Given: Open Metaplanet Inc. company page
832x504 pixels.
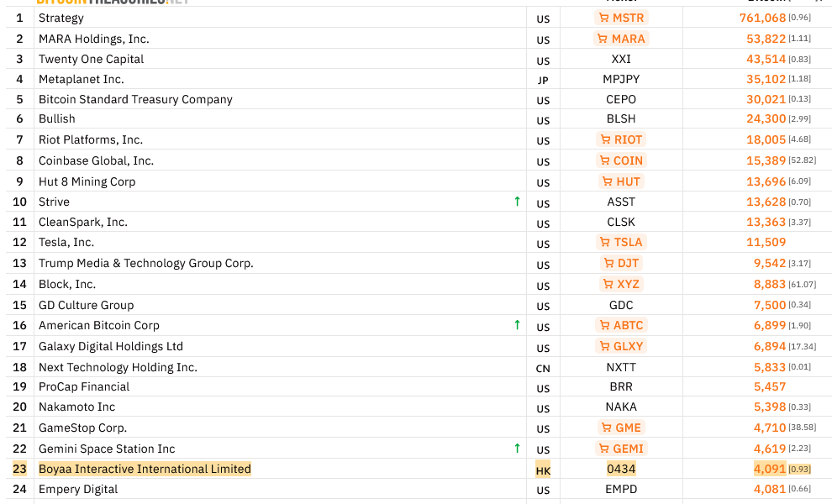Looking at the screenshot, I should [81, 79].
